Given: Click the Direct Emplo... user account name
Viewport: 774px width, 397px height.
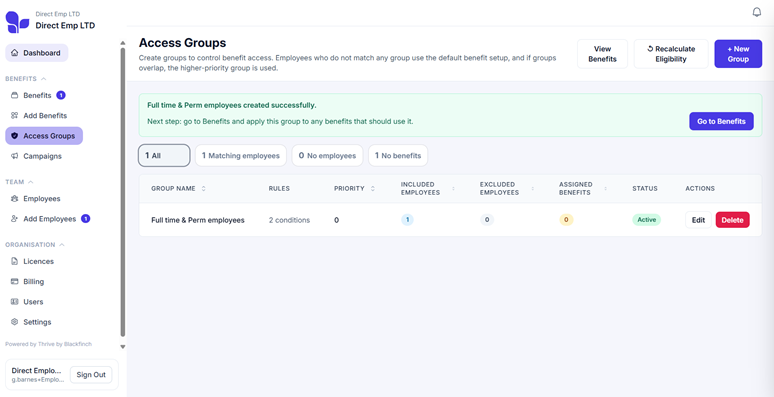Looking at the screenshot, I should [x=37, y=370].
